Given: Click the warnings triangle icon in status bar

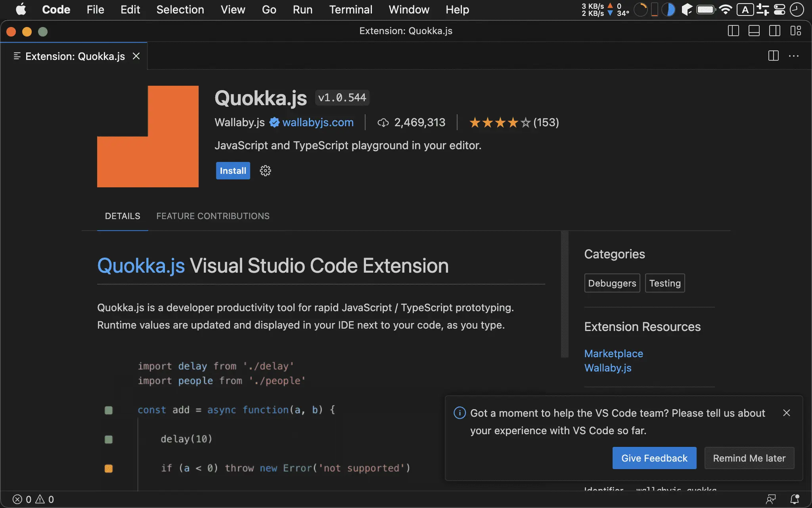Looking at the screenshot, I should pyautogui.click(x=40, y=499).
